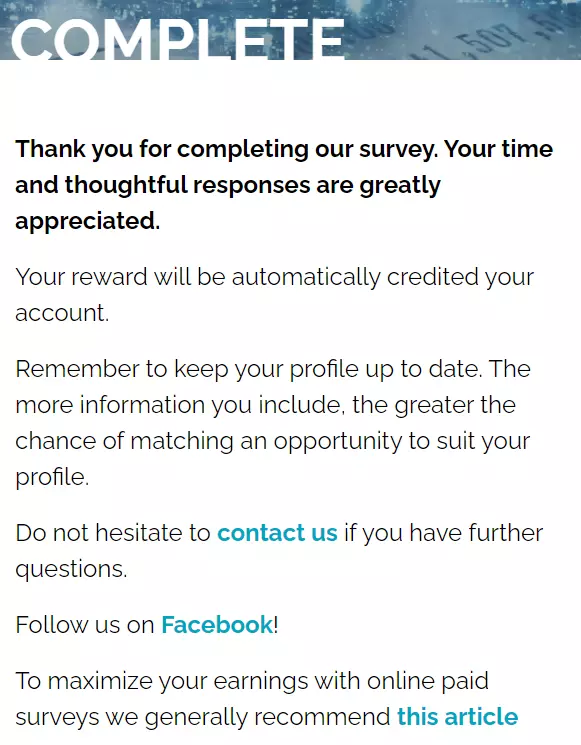Click the if you have further text
581x745 pixels.
pos(444,533)
